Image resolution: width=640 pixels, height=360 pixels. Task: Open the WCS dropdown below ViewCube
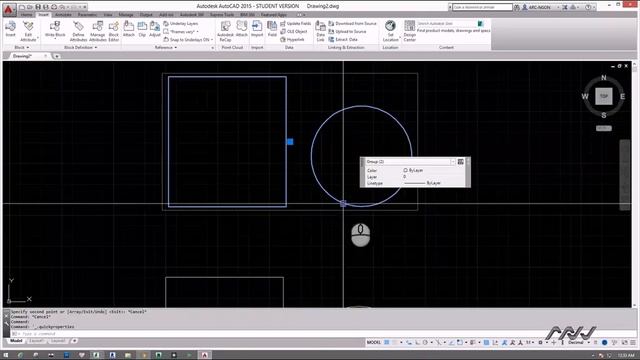point(604,128)
